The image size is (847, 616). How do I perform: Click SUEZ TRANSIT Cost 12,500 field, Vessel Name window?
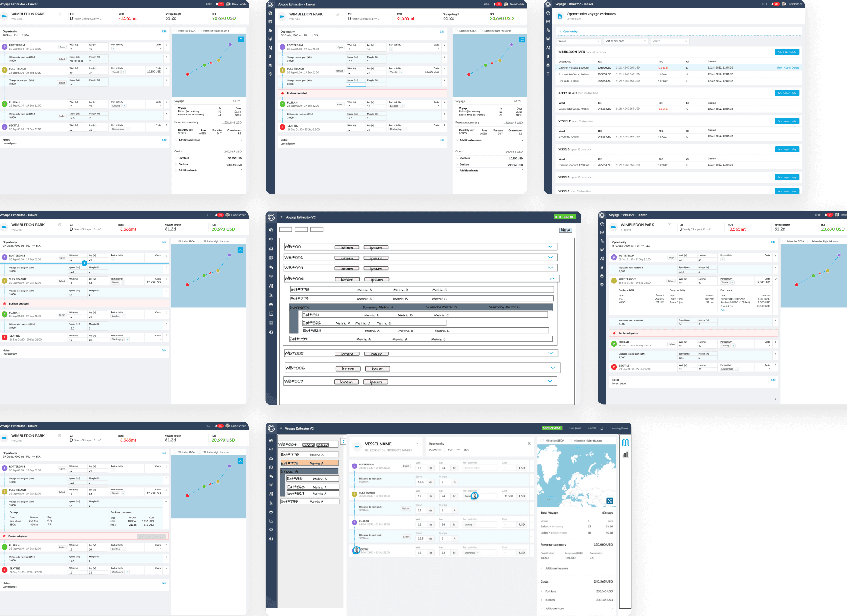point(509,496)
